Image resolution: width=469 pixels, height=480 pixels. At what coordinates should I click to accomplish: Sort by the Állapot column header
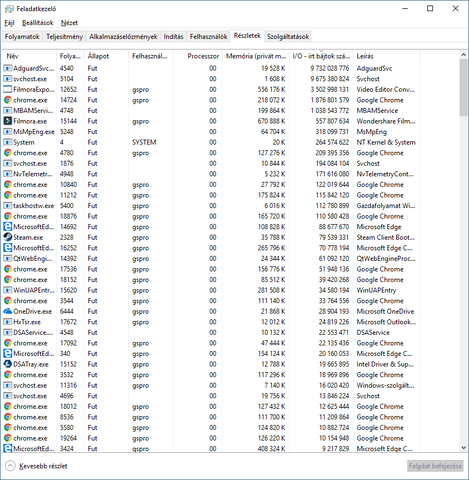tap(107, 56)
